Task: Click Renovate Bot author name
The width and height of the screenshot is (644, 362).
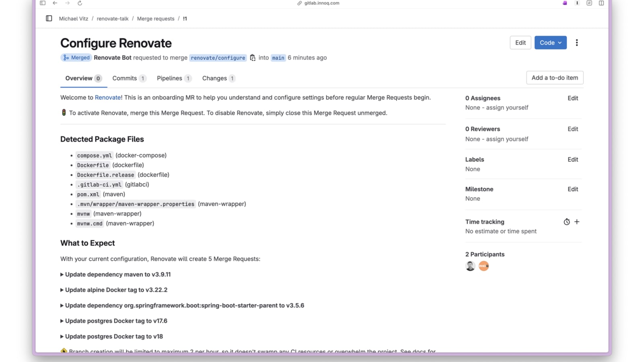Action: tap(113, 58)
